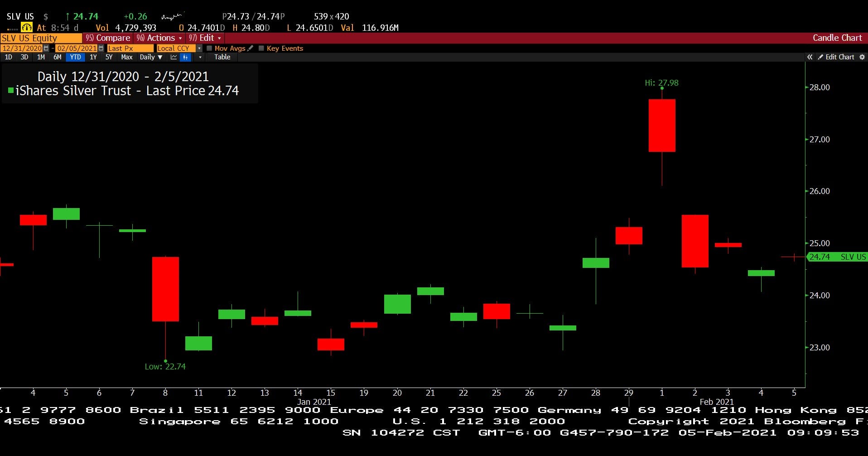Select the 1M range tab
868x456 pixels.
tap(41, 57)
